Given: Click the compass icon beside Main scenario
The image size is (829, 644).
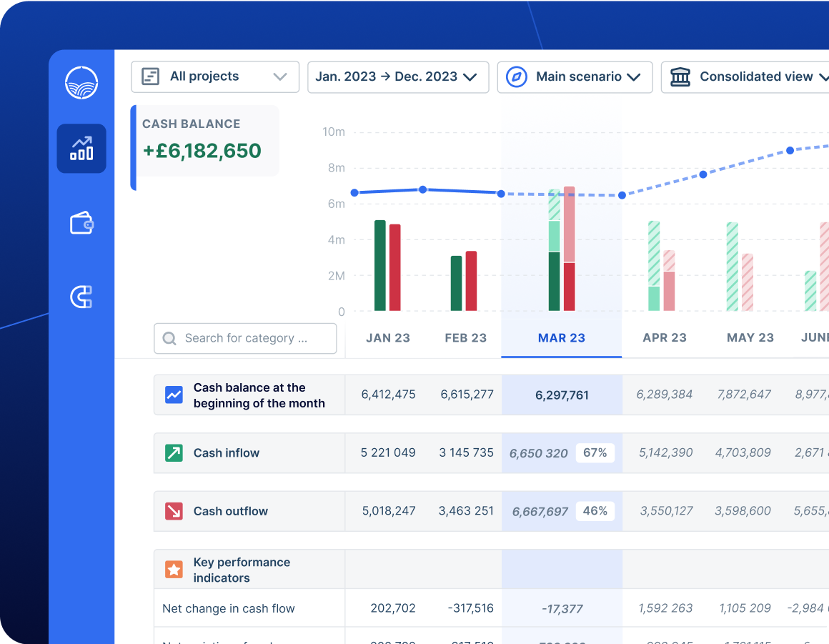Looking at the screenshot, I should point(517,76).
